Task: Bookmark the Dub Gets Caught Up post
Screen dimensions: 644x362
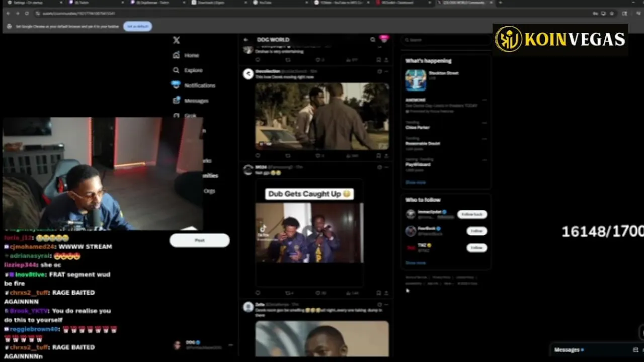Action: point(379,293)
